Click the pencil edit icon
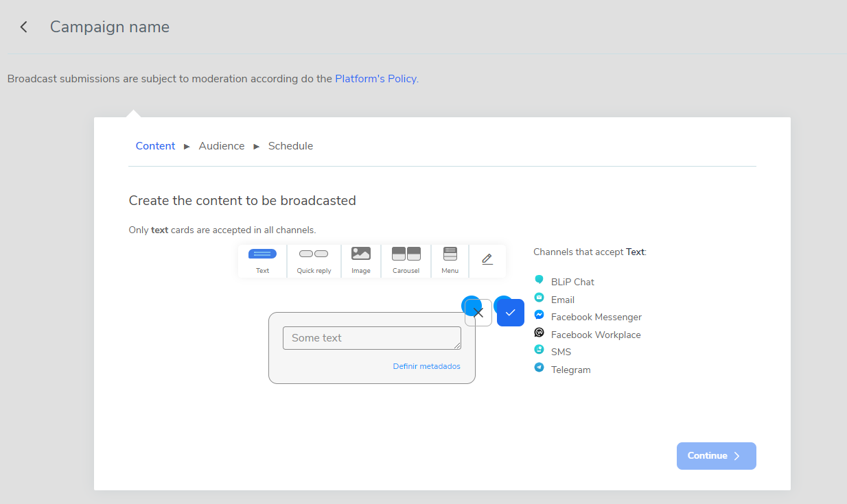Screen dimensions: 847x504 [x=487, y=260]
